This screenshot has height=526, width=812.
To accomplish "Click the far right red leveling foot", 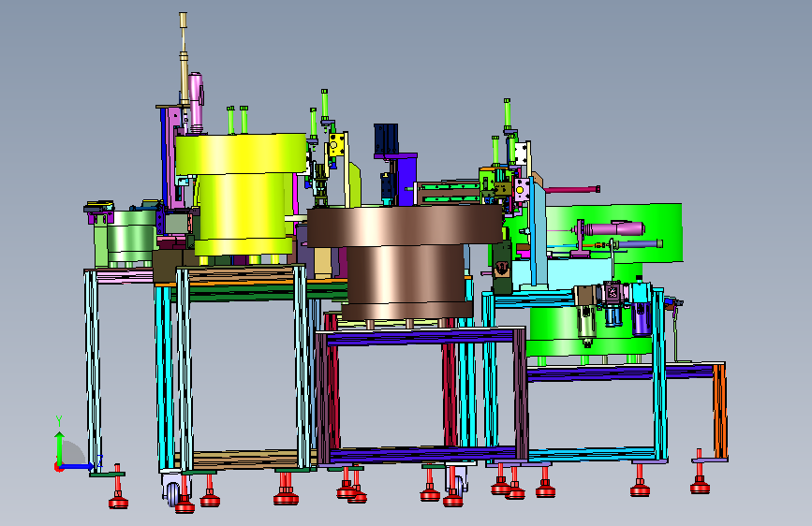I will coord(700,479).
